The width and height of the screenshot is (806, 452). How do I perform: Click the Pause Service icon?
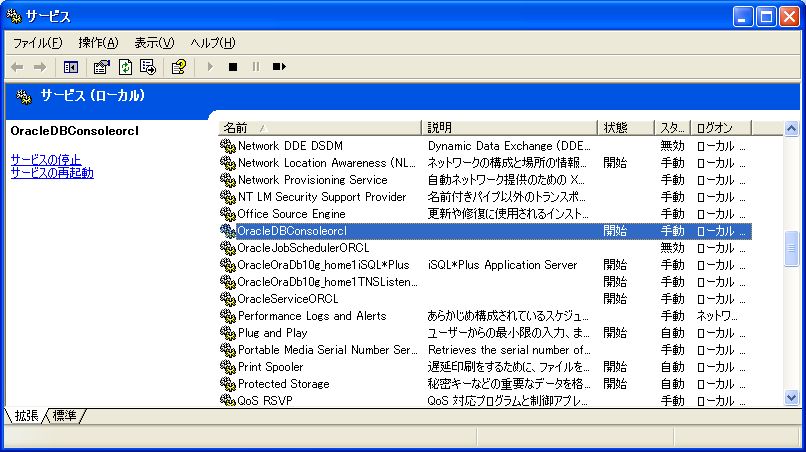(x=255, y=67)
